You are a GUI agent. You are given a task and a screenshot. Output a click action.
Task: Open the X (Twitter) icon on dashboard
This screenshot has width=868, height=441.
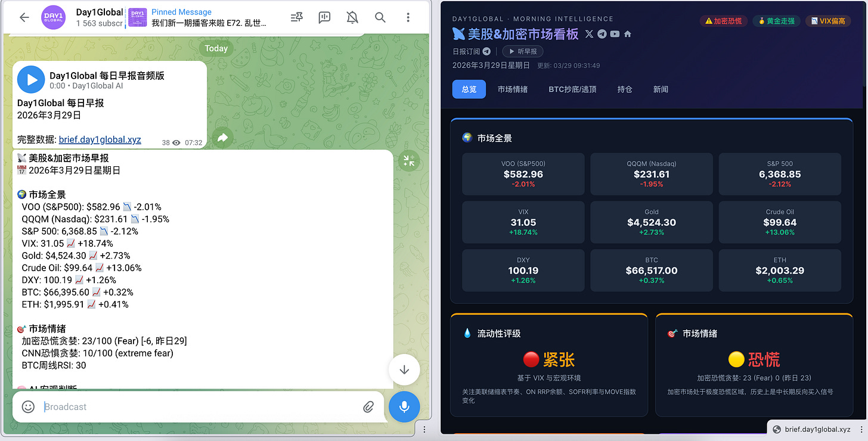pos(590,34)
